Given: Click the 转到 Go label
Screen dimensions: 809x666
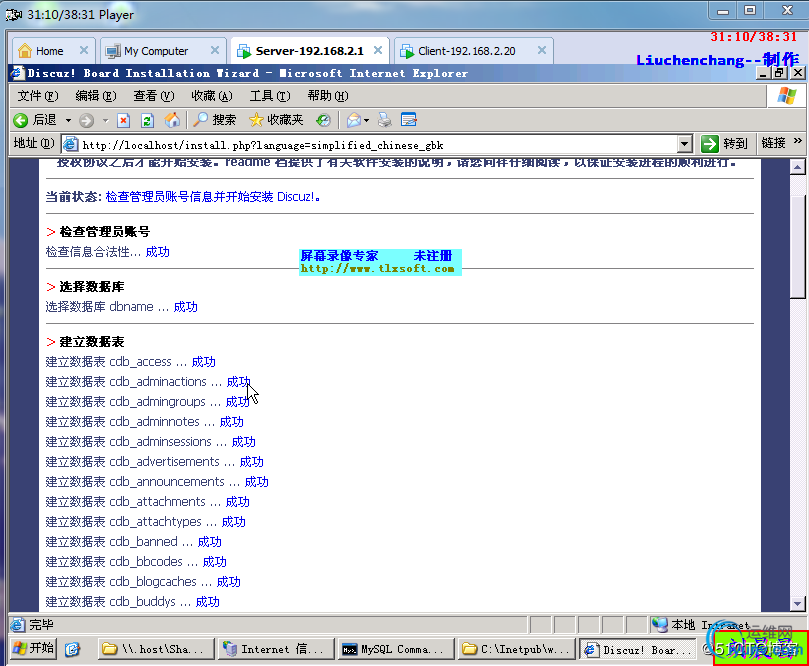Looking at the screenshot, I should tap(735, 143).
